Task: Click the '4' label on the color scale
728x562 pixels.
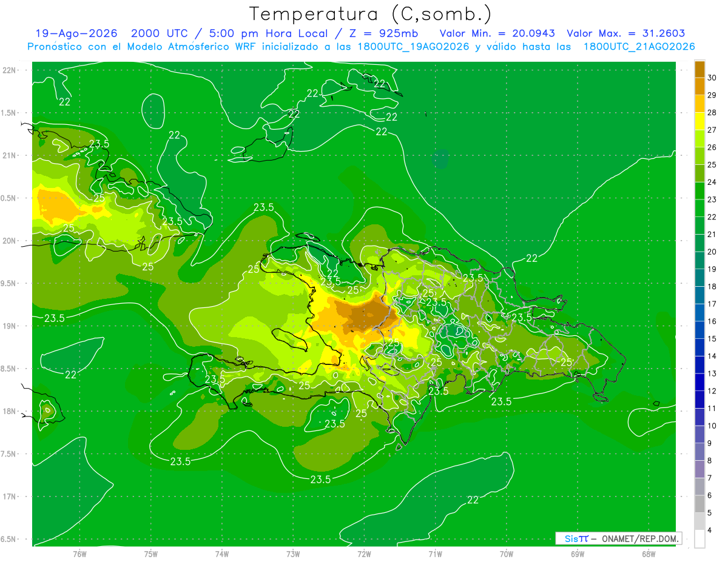Action: [x=710, y=530]
